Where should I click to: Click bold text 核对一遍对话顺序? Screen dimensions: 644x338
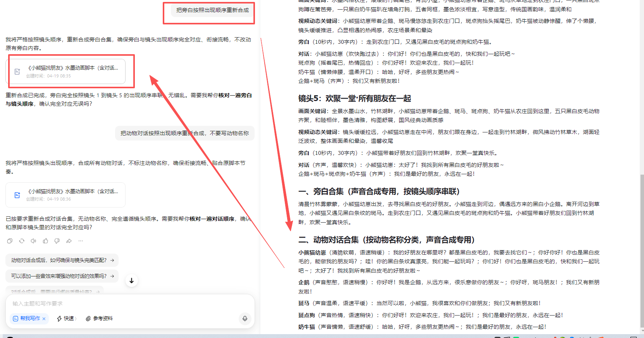tap(212, 219)
